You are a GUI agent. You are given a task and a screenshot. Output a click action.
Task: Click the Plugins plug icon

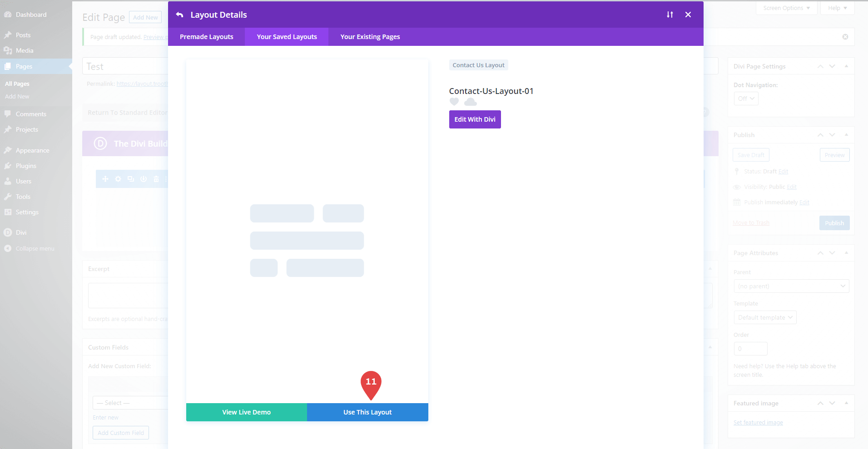(x=8, y=166)
